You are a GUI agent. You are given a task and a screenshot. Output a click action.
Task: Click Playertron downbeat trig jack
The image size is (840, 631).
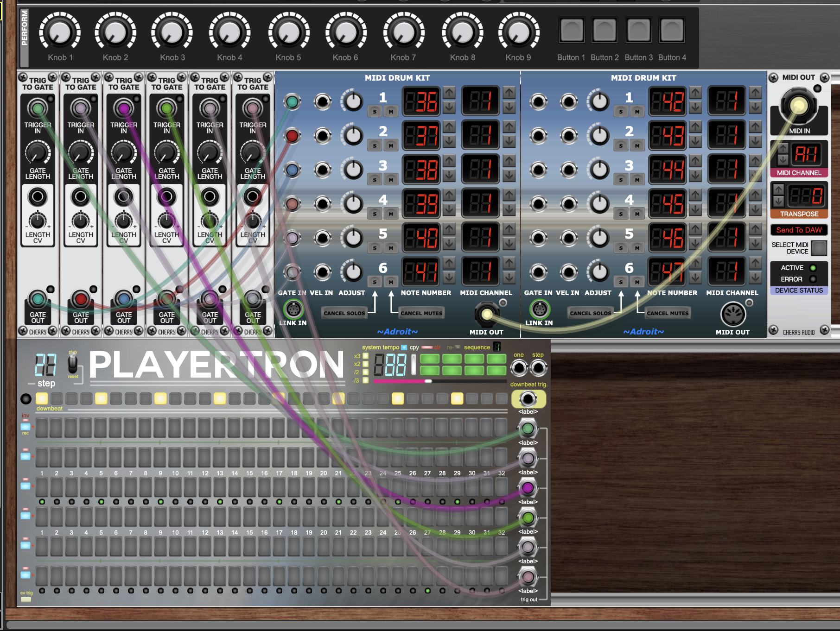528,398
